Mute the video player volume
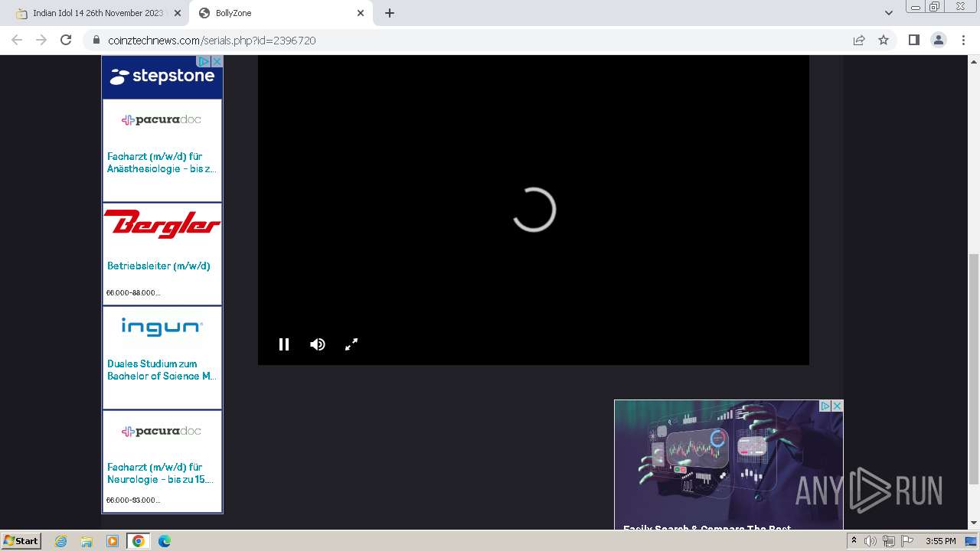The width and height of the screenshot is (980, 551). (318, 344)
